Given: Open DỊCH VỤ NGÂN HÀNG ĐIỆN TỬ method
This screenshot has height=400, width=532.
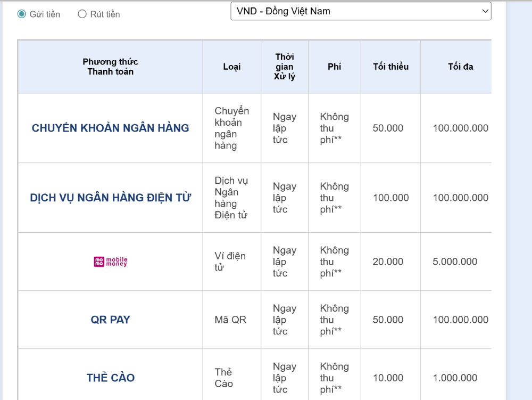Looking at the screenshot, I should [x=111, y=198].
